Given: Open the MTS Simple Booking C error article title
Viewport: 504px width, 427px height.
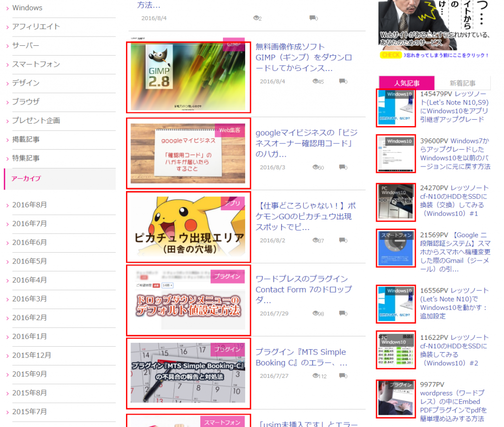Looking at the screenshot, I should pyautogui.click(x=302, y=357).
